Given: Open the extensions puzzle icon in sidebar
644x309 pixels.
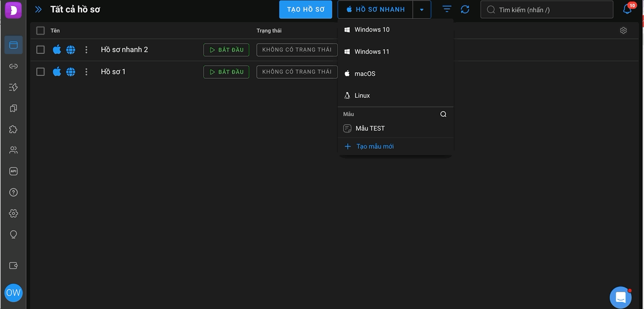Looking at the screenshot, I should pyautogui.click(x=14, y=129).
